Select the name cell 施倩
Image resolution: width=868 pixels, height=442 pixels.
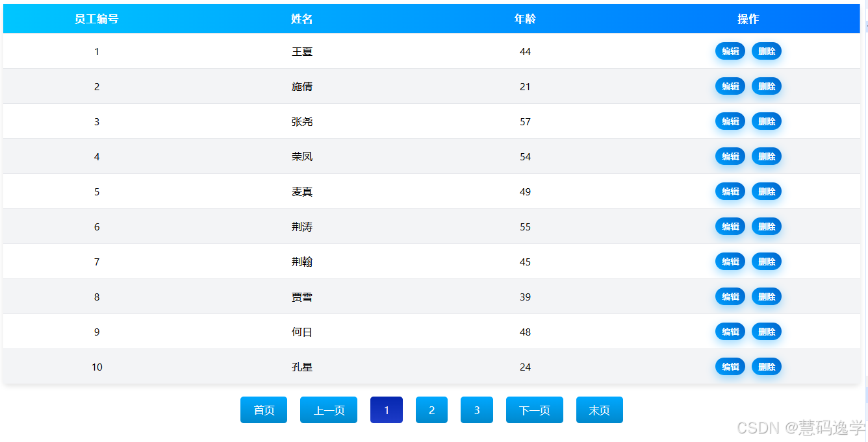302,86
